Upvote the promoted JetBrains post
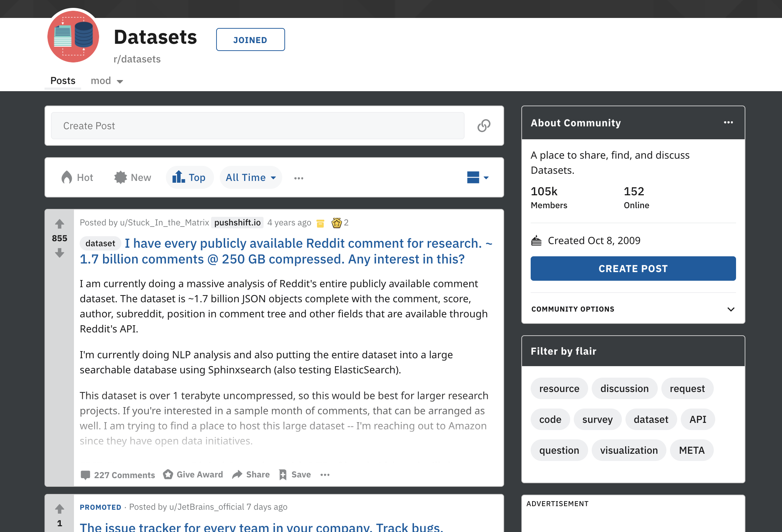The image size is (782, 532). 60,509
